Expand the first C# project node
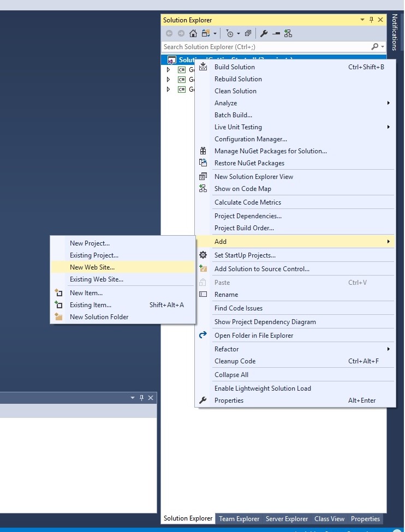 [x=169, y=70]
